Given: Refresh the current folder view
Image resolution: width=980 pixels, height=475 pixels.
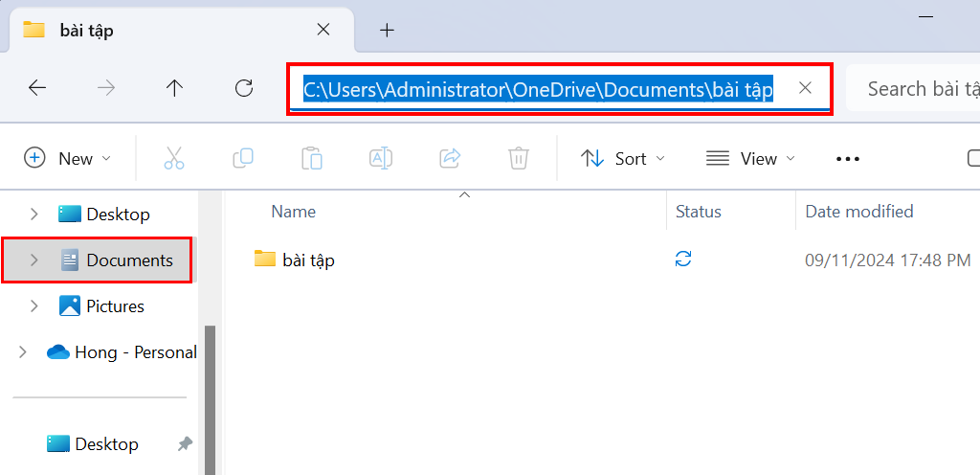Looking at the screenshot, I should point(244,88).
